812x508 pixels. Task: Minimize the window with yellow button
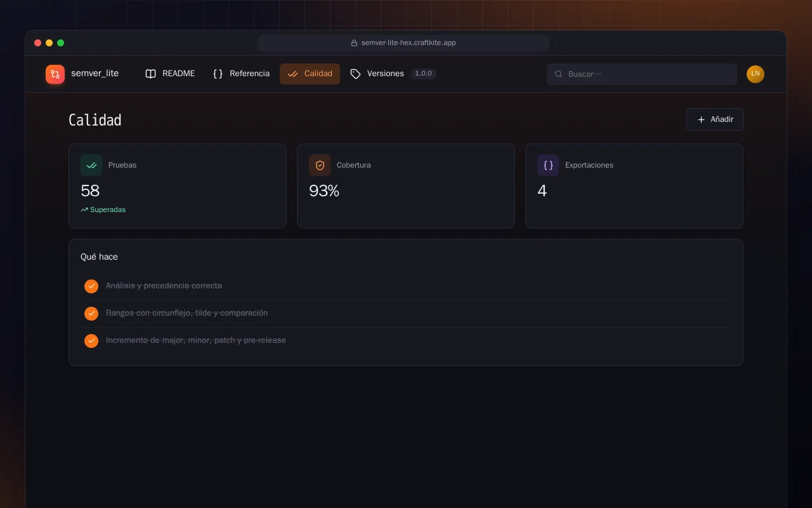49,43
